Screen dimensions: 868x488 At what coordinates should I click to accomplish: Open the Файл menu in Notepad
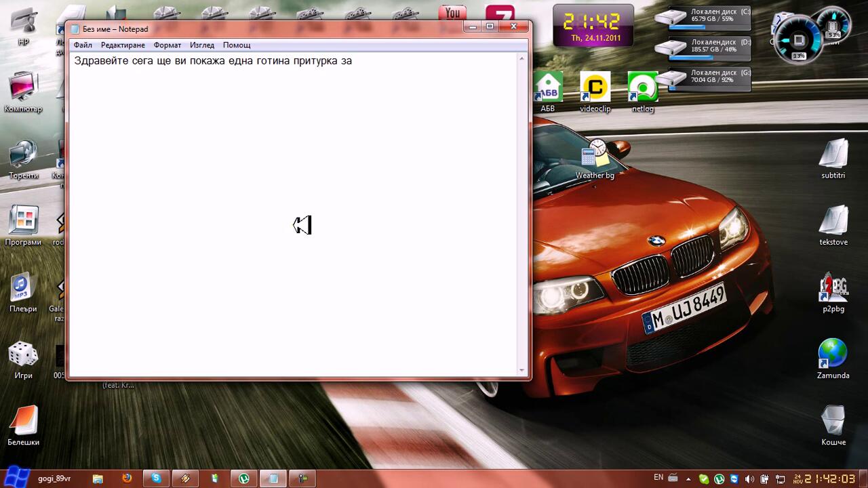pos(83,45)
